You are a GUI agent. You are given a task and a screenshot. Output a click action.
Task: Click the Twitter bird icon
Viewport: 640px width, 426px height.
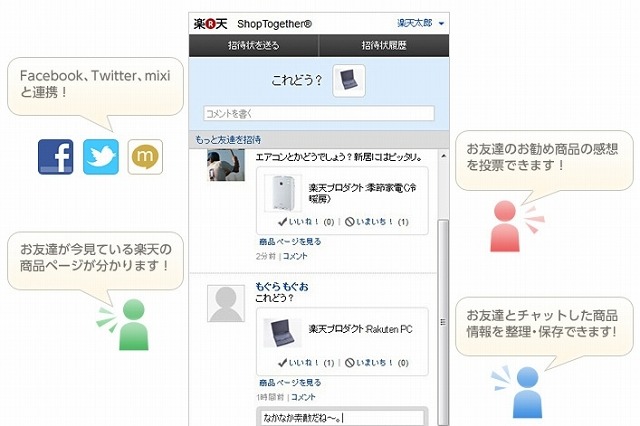[x=101, y=157]
